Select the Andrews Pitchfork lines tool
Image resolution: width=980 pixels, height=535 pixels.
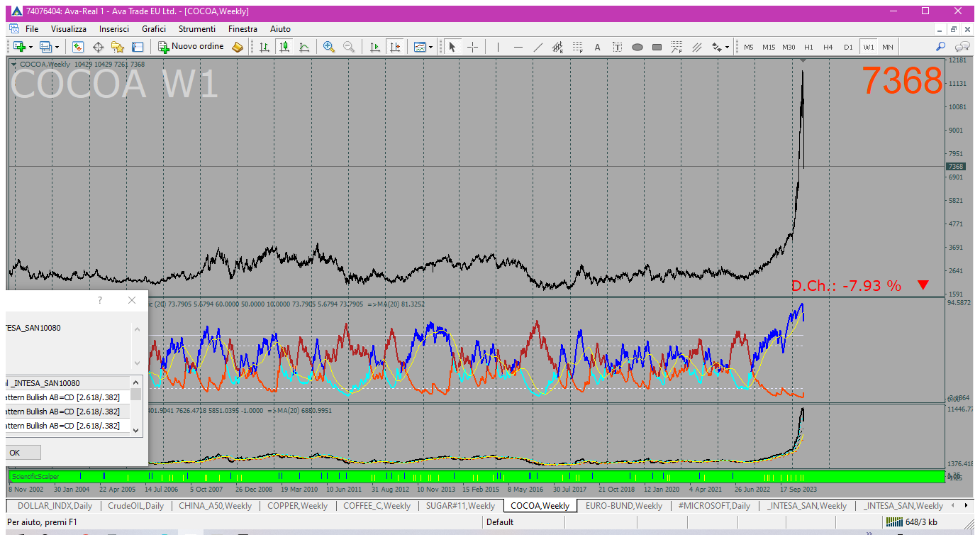(697, 47)
